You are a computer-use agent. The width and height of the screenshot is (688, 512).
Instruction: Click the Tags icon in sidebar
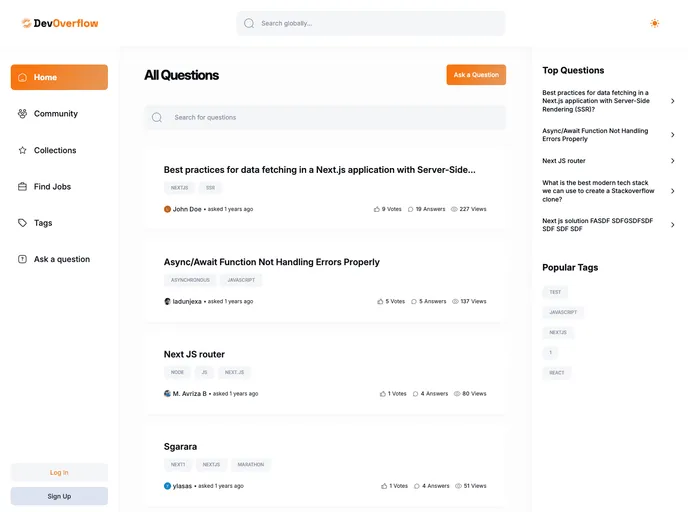click(x=22, y=223)
